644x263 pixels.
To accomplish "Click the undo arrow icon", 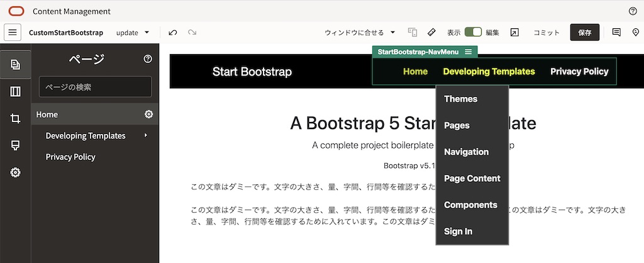I will coord(173,32).
